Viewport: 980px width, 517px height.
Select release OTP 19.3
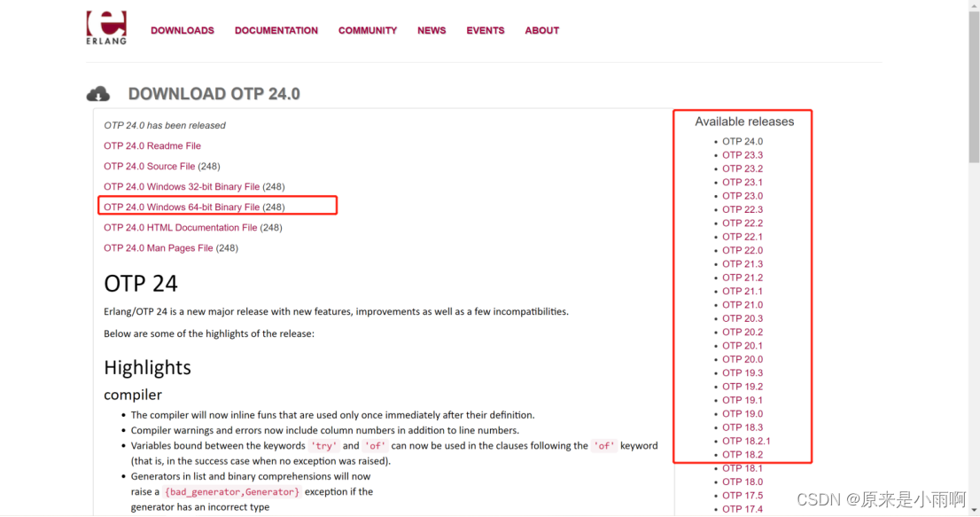coord(743,372)
